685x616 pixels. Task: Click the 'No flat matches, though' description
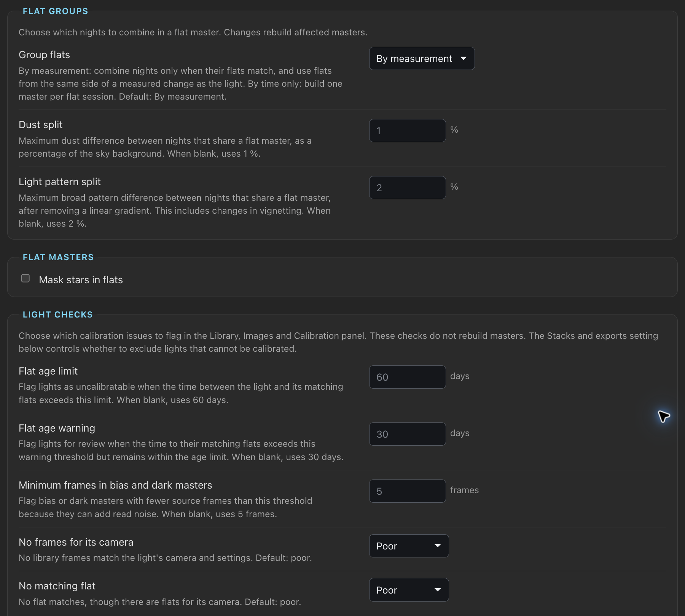click(x=160, y=602)
